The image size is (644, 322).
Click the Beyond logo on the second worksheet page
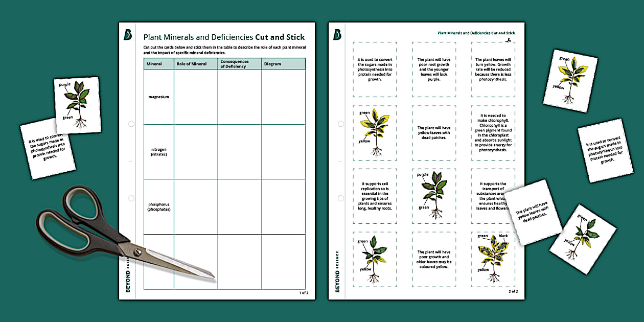[x=337, y=35]
